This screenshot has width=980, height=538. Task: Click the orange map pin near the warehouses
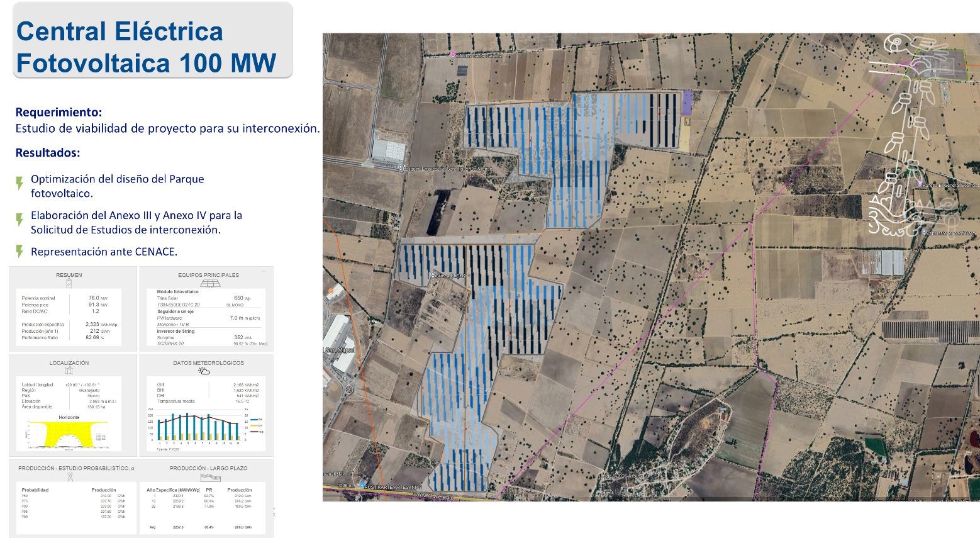pos(330,291)
